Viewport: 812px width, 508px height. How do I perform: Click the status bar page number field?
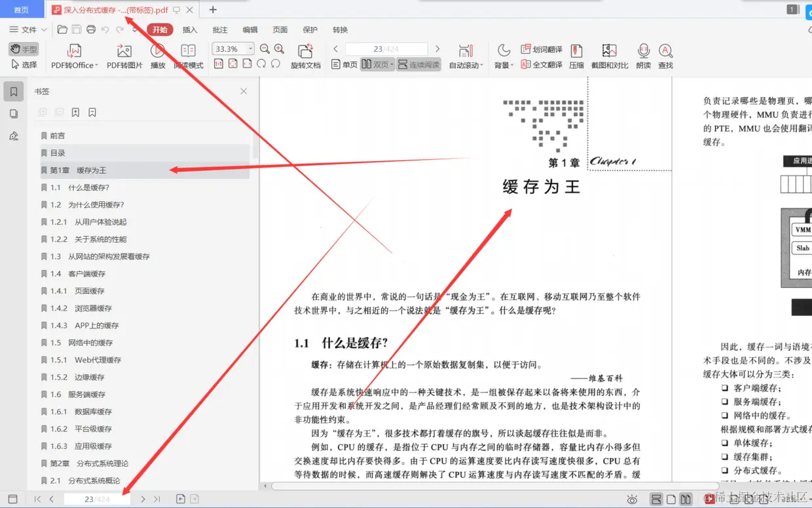point(97,499)
